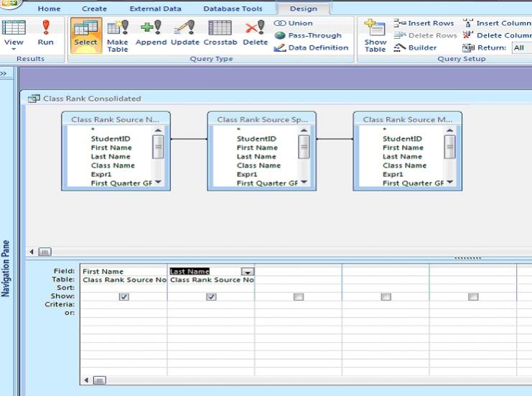Check Show box in the fifth grid column
532x396 pixels.
(x=473, y=297)
